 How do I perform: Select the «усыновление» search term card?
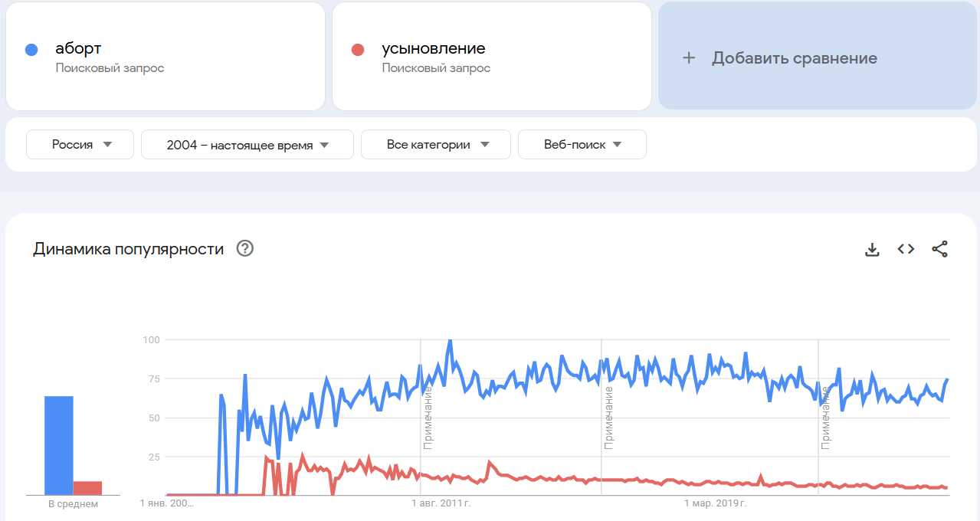point(491,57)
